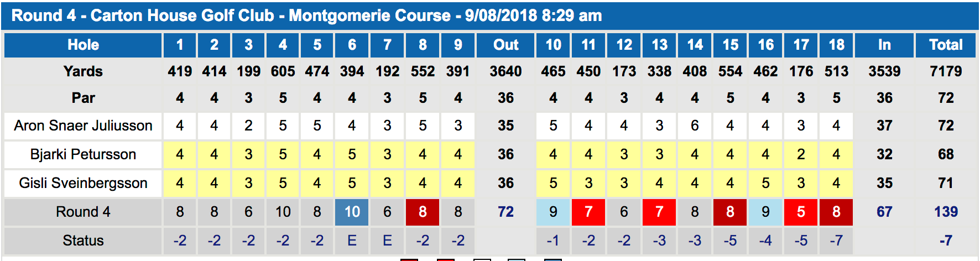Image resolution: width=980 pixels, height=261 pixels.
Task: Click the bright red 5 on hole 17
Action: pyautogui.click(x=801, y=212)
